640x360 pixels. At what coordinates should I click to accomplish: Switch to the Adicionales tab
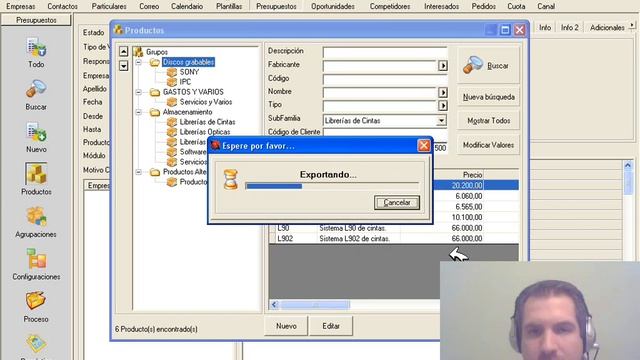click(x=607, y=27)
